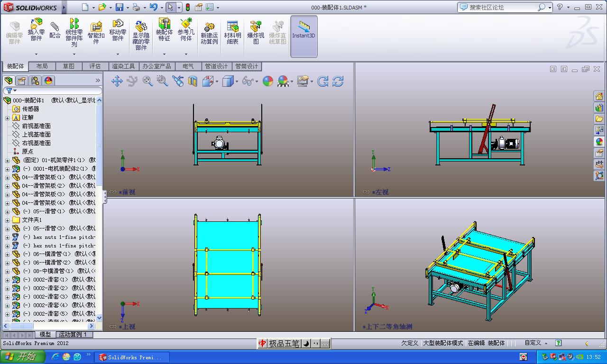Open the Design Library icon in task pane
Viewport: 607px width, 364px height.
pos(599,108)
